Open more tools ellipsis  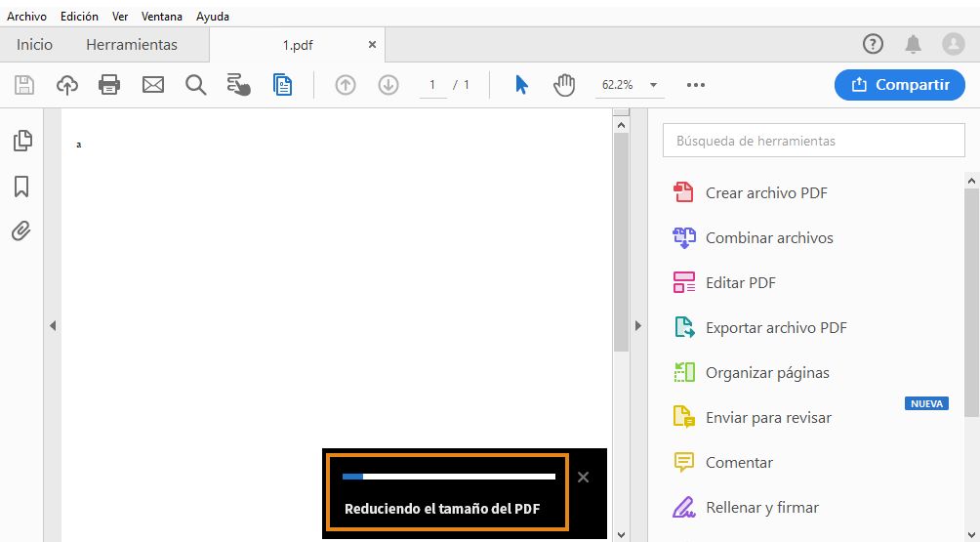pyautogui.click(x=696, y=85)
